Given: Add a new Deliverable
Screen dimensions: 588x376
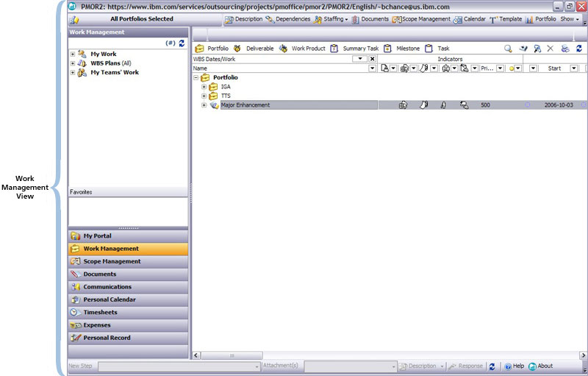Looking at the screenshot, I should pyautogui.click(x=254, y=49).
